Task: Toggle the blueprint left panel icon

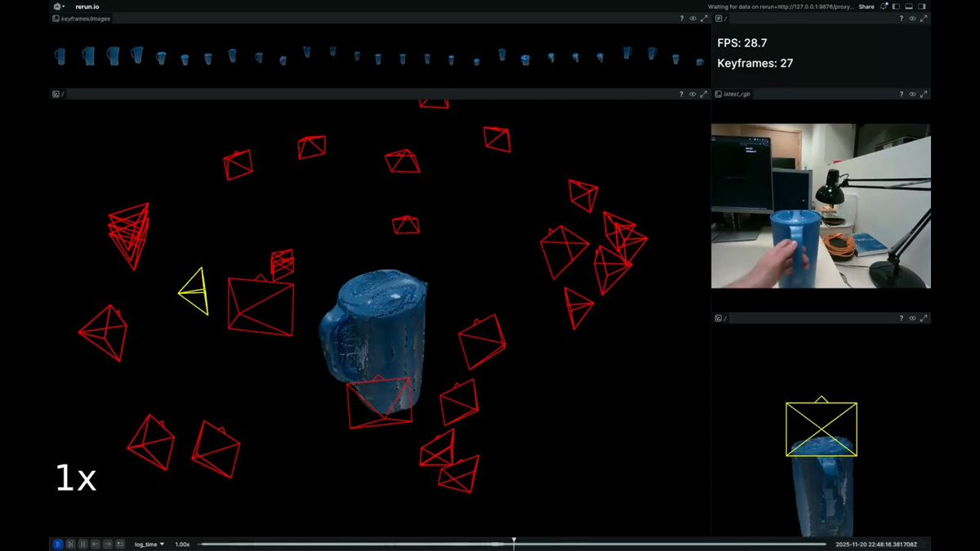Action: tap(896, 6)
